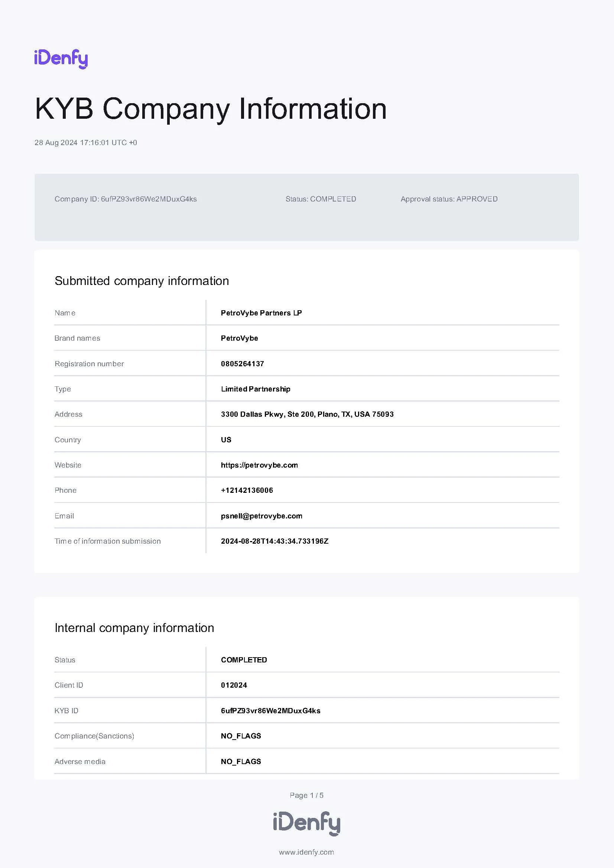The width and height of the screenshot is (614, 868).
Task: Click the Page 1 / 5 indicator
Action: tap(306, 795)
